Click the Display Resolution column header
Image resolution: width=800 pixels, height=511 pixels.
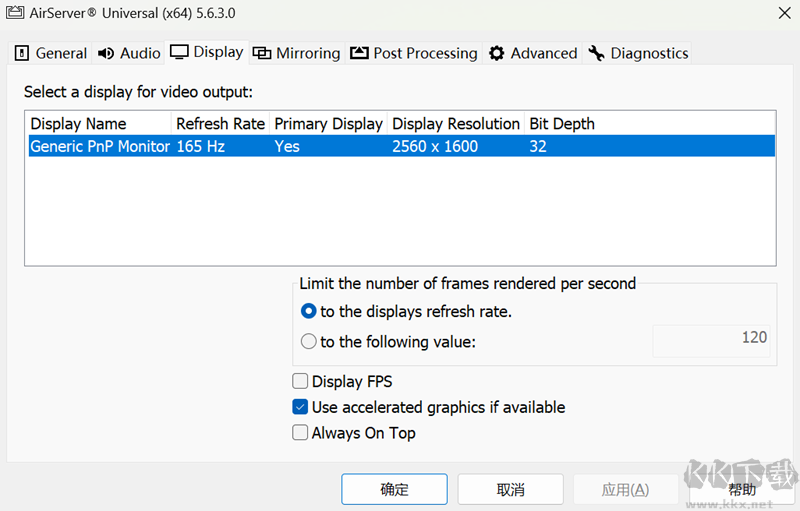[x=455, y=124]
